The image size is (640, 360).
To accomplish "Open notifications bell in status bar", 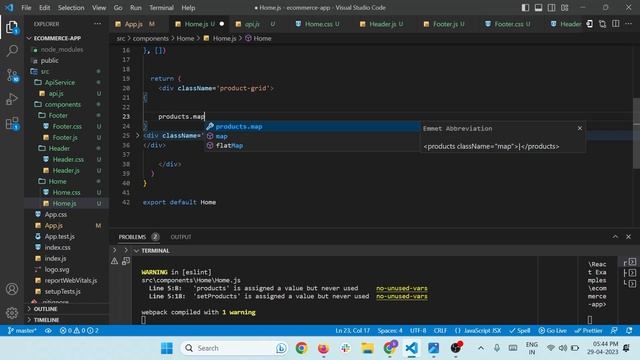I will coord(629,331).
